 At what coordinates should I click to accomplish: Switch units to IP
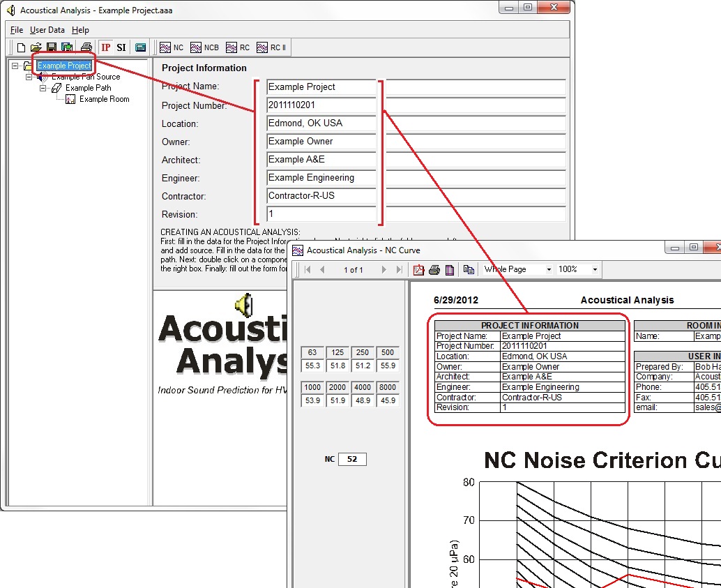[106, 47]
